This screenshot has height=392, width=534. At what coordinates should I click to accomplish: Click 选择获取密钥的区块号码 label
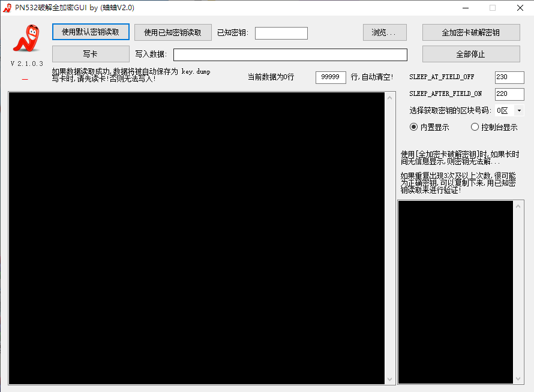(x=450, y=110)
